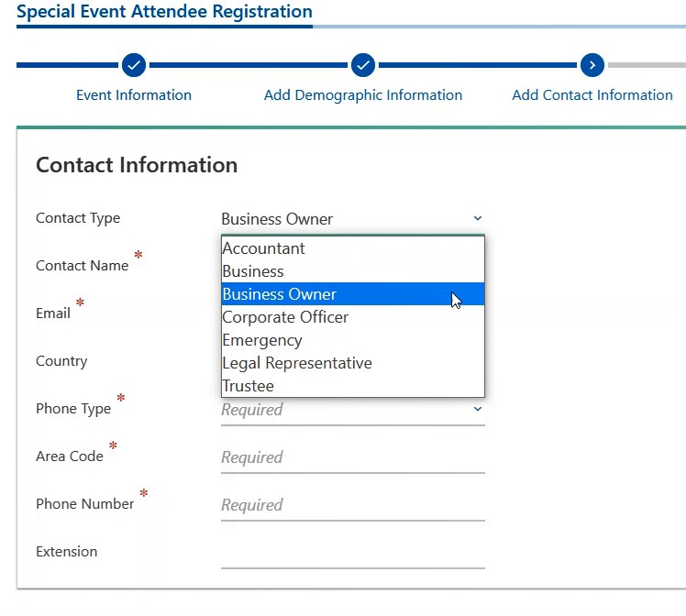Viewport: 686px width, 616px height.
Task: Choose Trustee from the contact type list
Action: click(x=352, y=386)
